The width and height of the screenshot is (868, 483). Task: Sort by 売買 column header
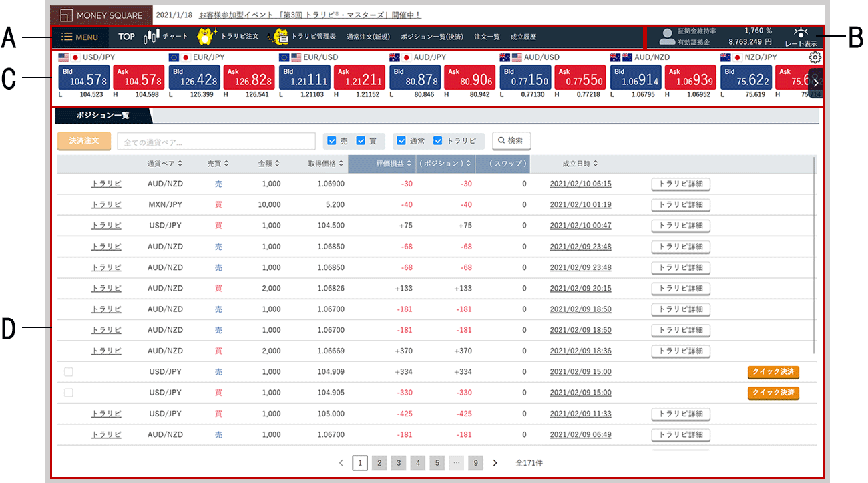tap(218, 164)
